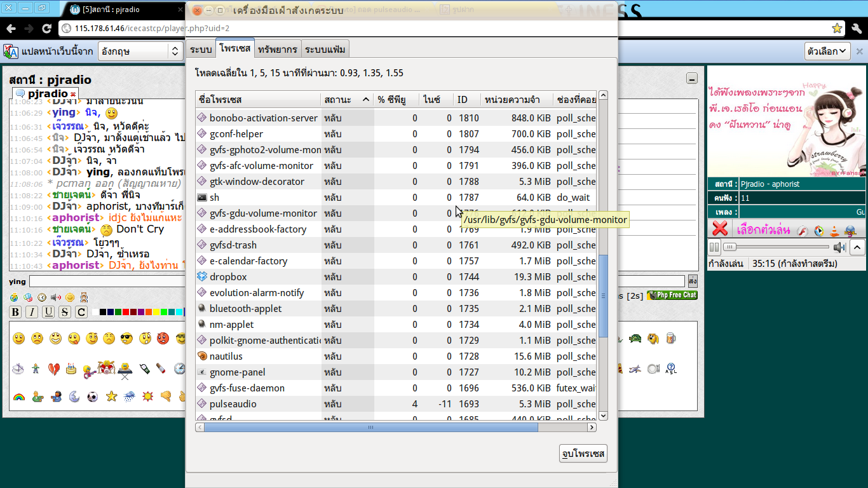The width and height of the screenshot is (868, 488).
Task: Insert the broken heart emoticon
Action: [x=55, y=368]
